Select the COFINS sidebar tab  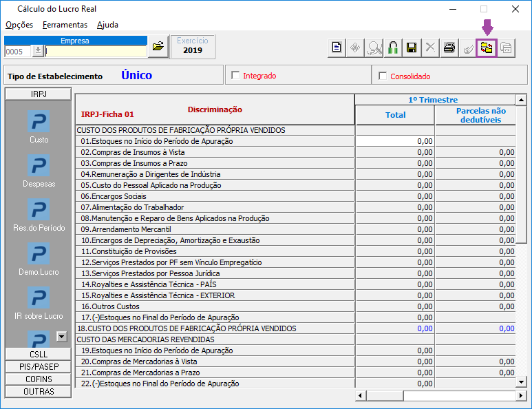point(39,379)
